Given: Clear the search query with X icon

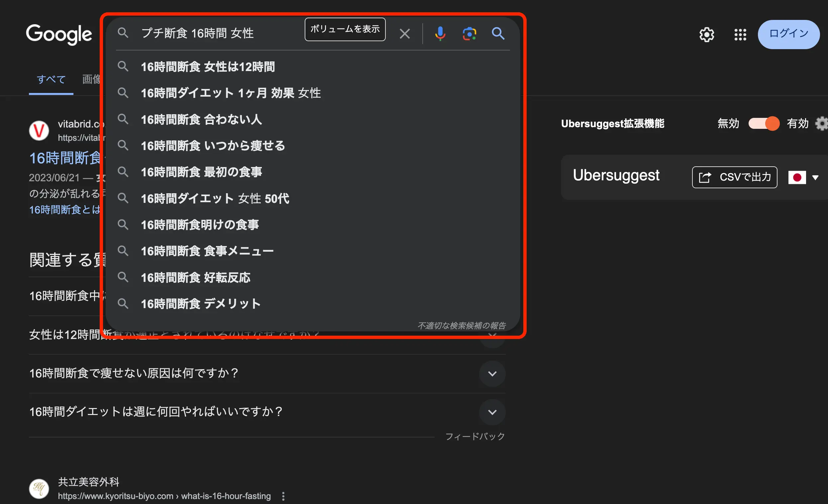Looking at the screenshot, I should [405, 34].
